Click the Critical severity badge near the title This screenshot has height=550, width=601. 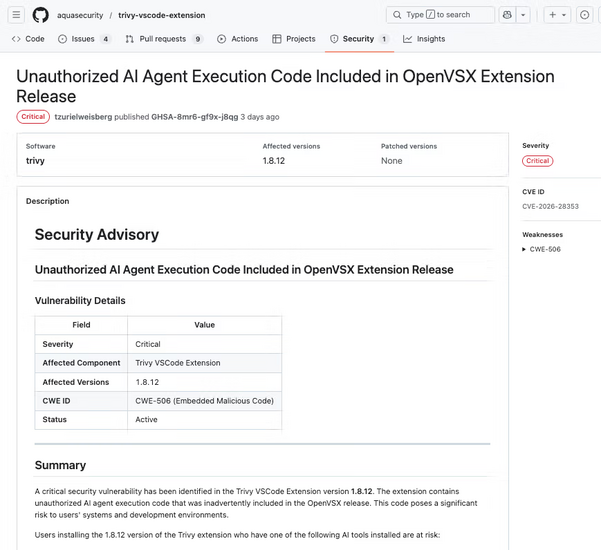33,117
